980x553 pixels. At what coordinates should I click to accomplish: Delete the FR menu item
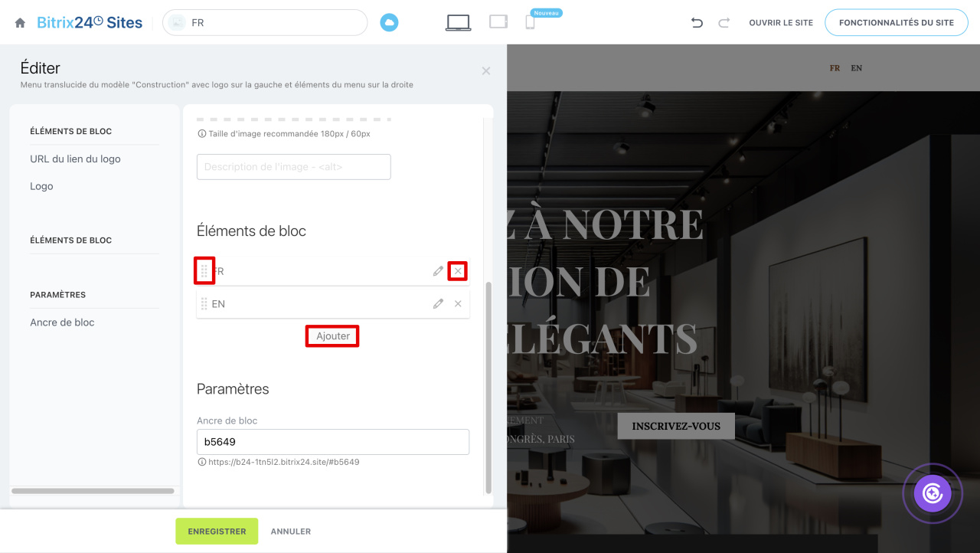[458, 271]
